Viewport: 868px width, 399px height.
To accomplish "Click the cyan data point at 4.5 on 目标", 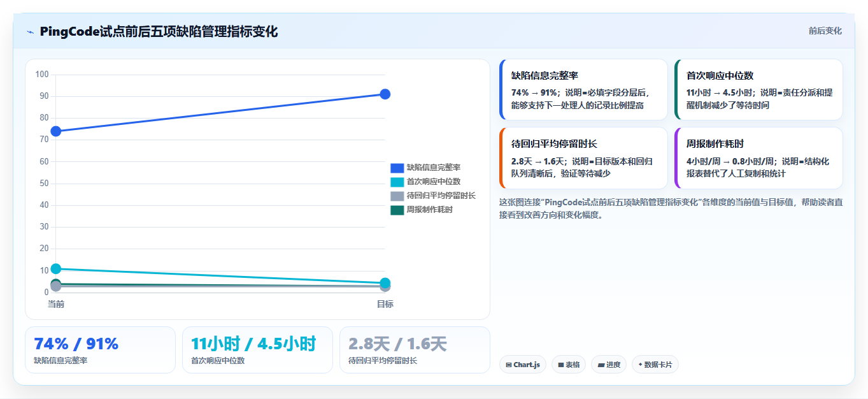I will pyautogui.click(x=385, y=283).
